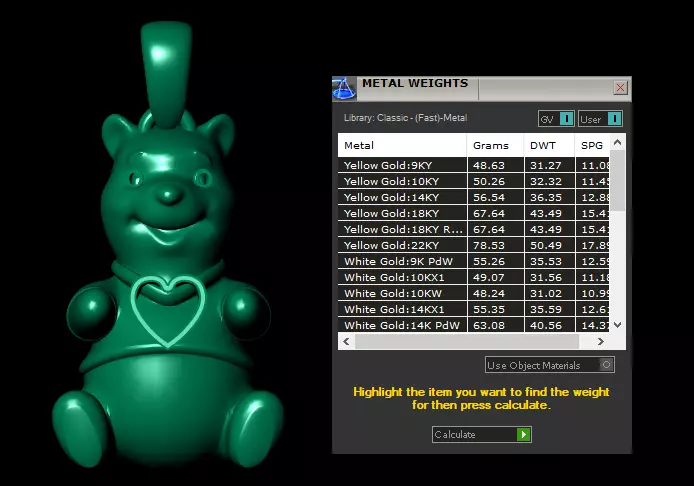Screen dimensions: 694x486
Task: Select the White Gold:14KX1 row
Action: pyautogui.click(x=474, y=309)
